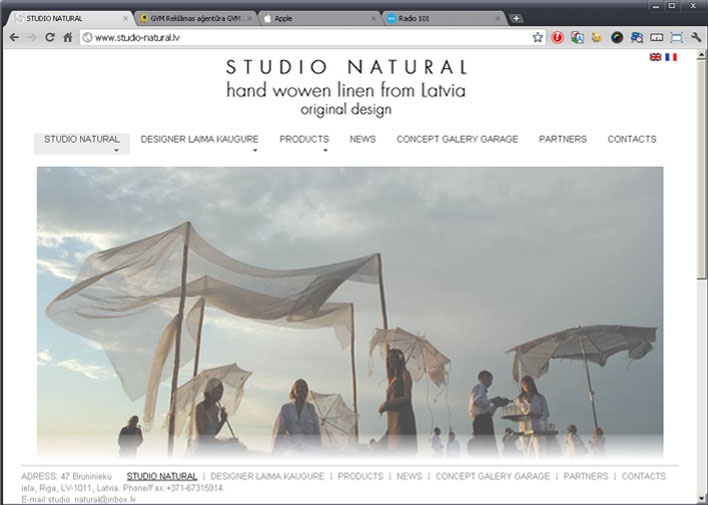Click the footer NEWS link

coord(409,477)
